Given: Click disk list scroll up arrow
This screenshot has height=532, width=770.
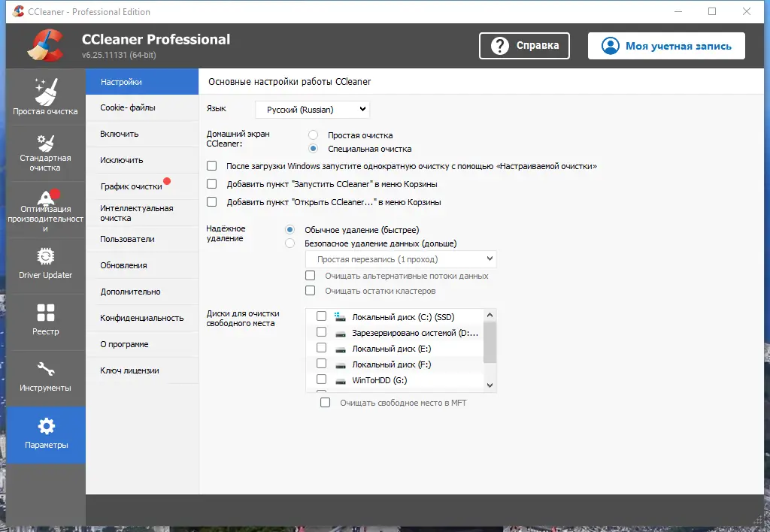Looking at the screenshot, I should tap(490, 315).
